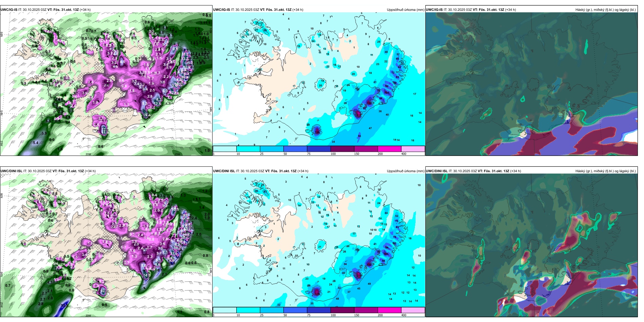Select the magenta 200–400 mm swatch in DINI ISL legend

(x=389, y=310)
